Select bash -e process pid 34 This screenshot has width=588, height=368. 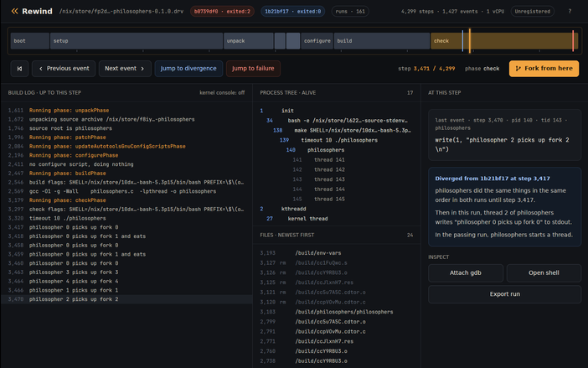337,121
